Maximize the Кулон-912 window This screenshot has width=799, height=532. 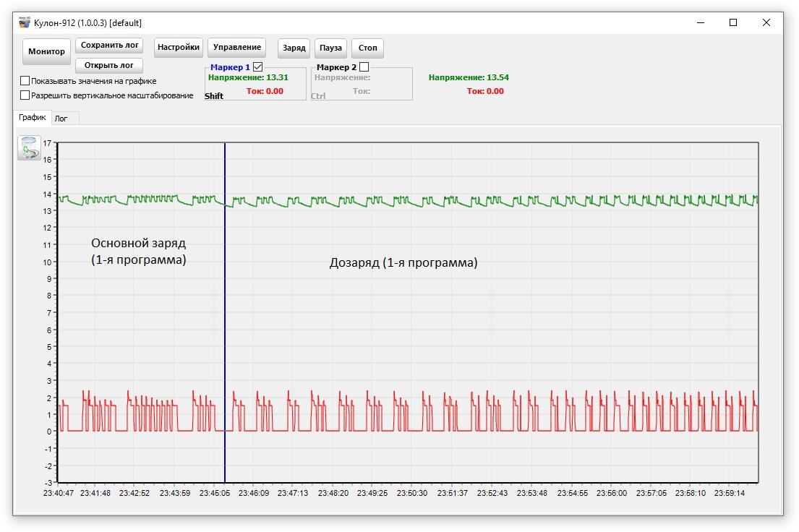coord(733,22)
